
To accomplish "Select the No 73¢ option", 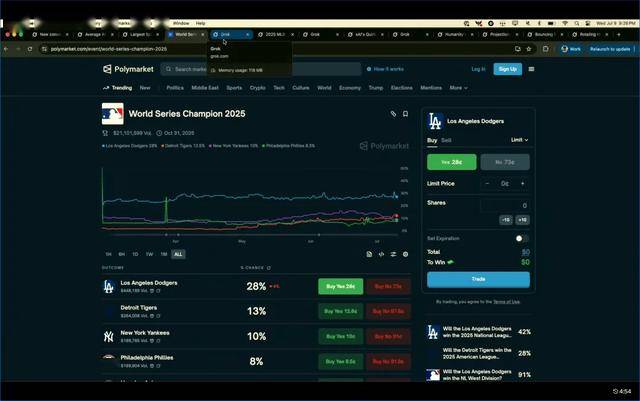I will (x=505, y=162).
